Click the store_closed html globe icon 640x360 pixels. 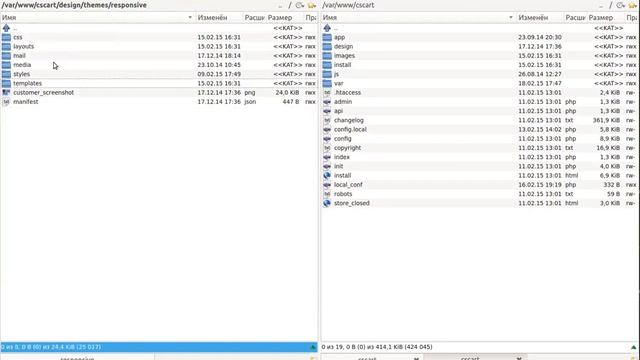tap(327, 203)
